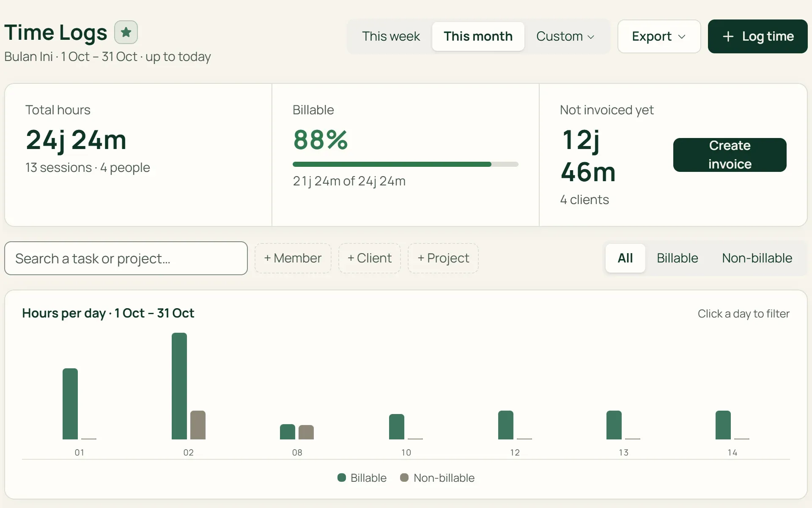
Task: Select the billable bar for day 14
Action: point(723,425)
